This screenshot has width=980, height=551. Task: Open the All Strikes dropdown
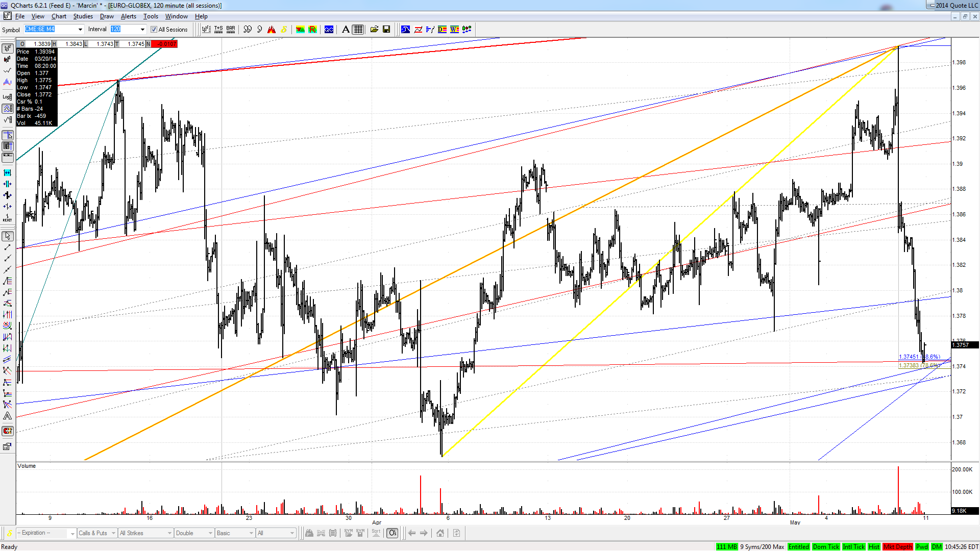point(145,533)
